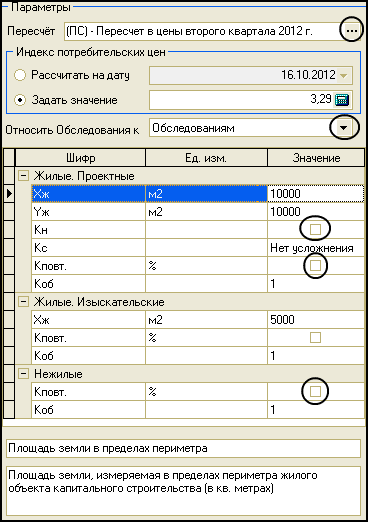Click the Нет усложнения value cell

pyautogui.click(x=316, y=248)
